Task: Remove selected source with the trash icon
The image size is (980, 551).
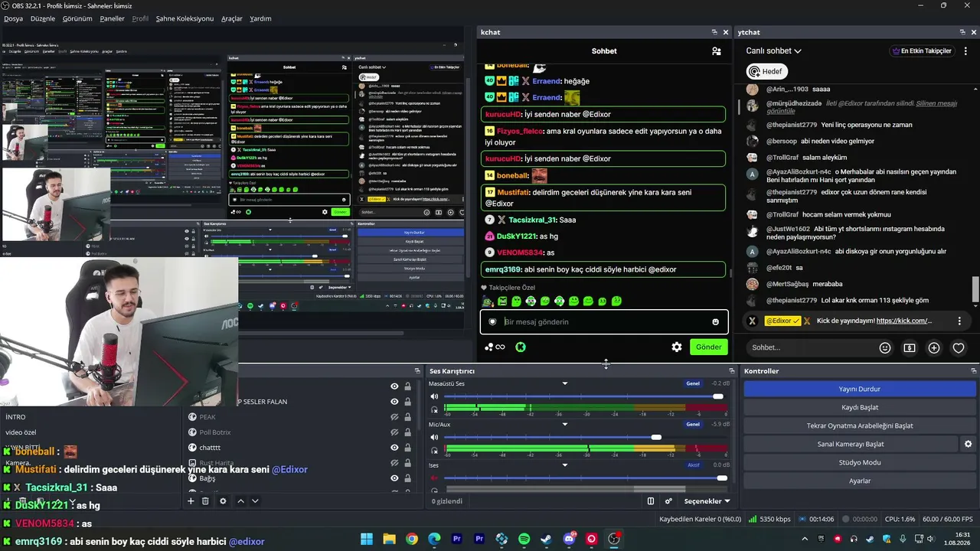Action: point(205,501)
